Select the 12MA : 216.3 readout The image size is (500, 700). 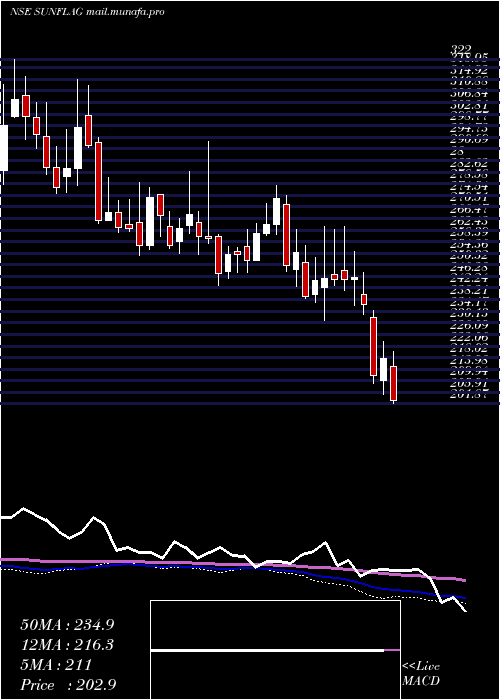(x=67, y=645)
